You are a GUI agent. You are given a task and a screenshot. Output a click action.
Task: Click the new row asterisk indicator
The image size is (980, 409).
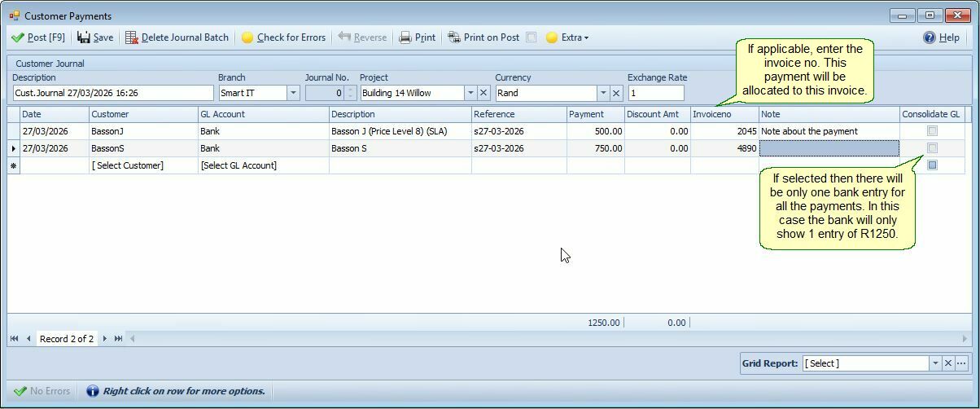pos(13,165)
